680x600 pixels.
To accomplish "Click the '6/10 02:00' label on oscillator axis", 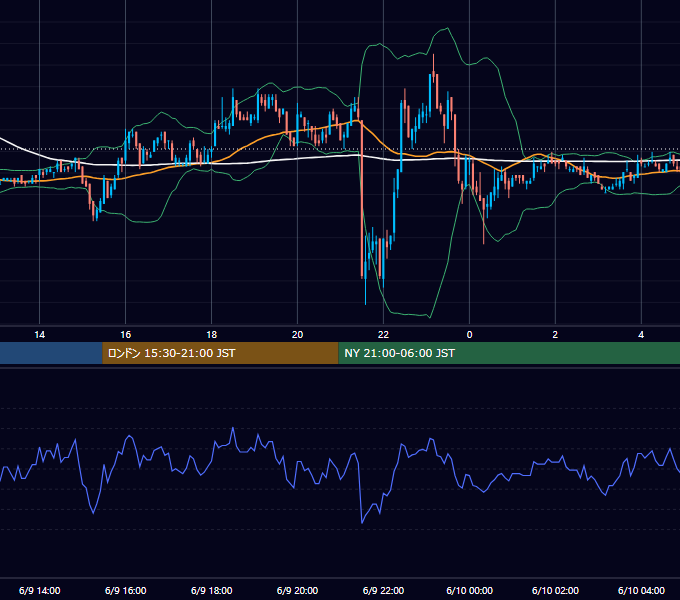I will [x=555, y=590].
